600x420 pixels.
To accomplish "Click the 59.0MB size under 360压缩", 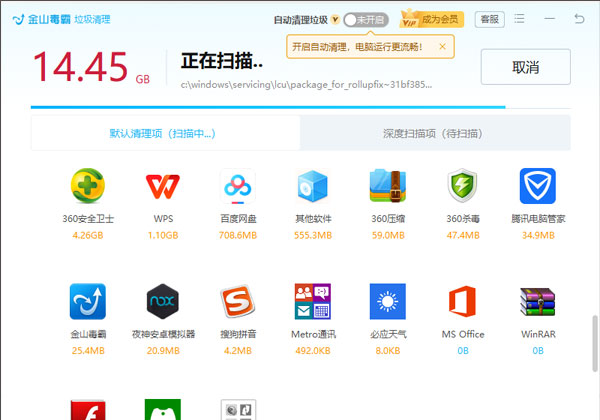I will coord(388,235).
